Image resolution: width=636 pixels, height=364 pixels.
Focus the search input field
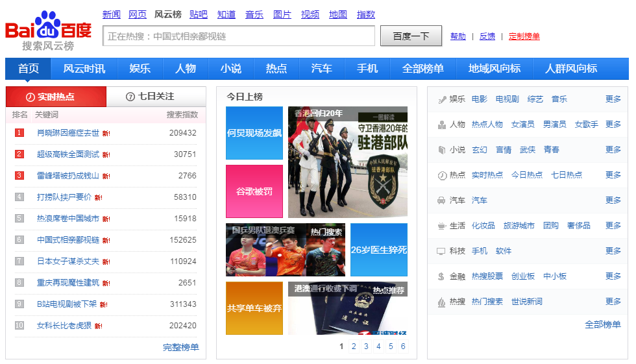click(239, 36)
